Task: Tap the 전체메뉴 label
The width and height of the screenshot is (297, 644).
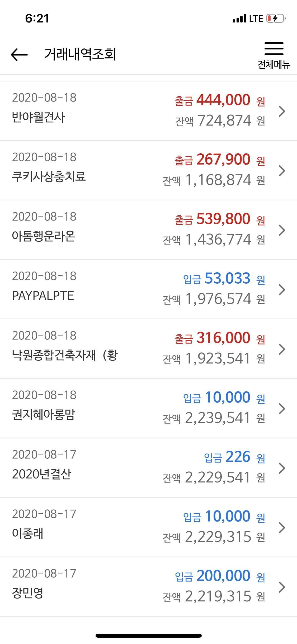Action: [274, 65]
